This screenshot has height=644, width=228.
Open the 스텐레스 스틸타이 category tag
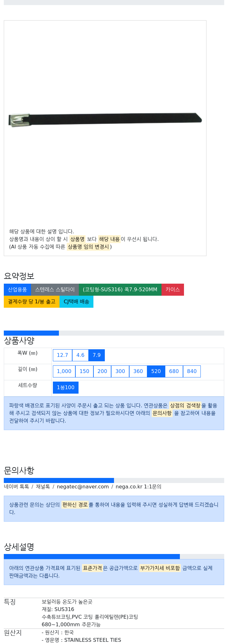point(55,289)
